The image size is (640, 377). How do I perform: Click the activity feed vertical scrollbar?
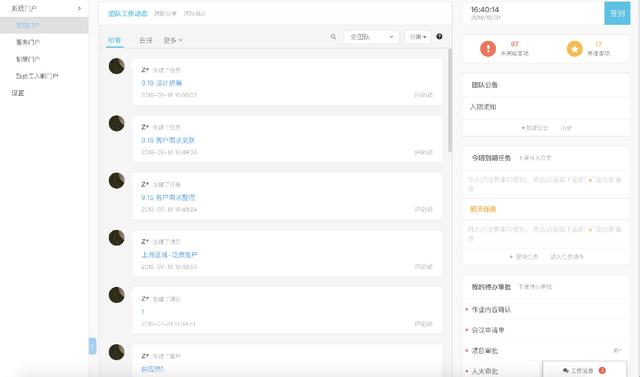tap(450, 100)
